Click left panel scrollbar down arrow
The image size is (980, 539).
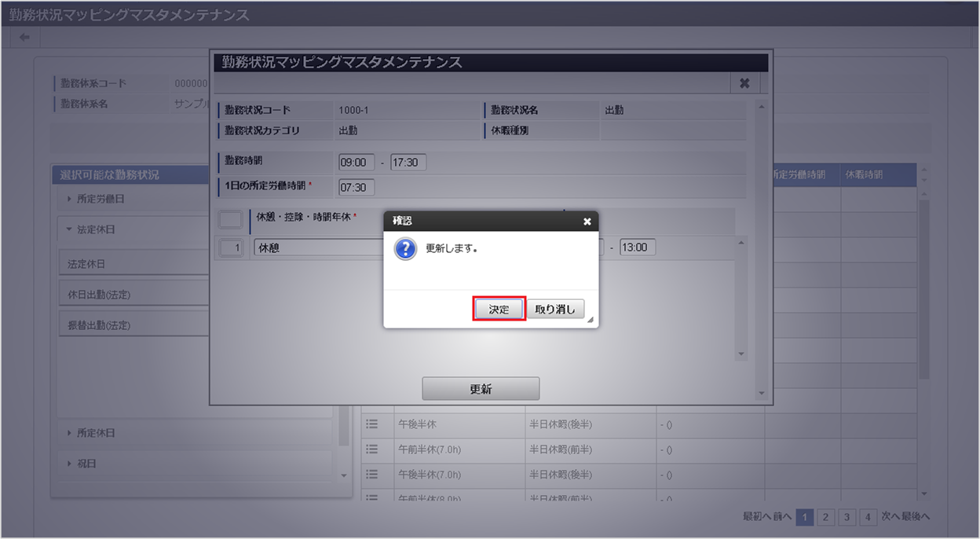click(x=343, y=475)
